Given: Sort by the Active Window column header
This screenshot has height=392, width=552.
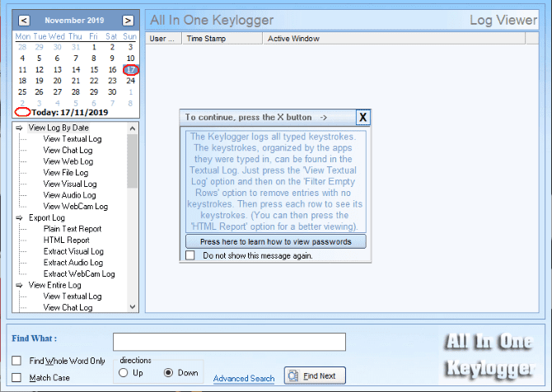Looking at the screenshot, I should (394, 39).
